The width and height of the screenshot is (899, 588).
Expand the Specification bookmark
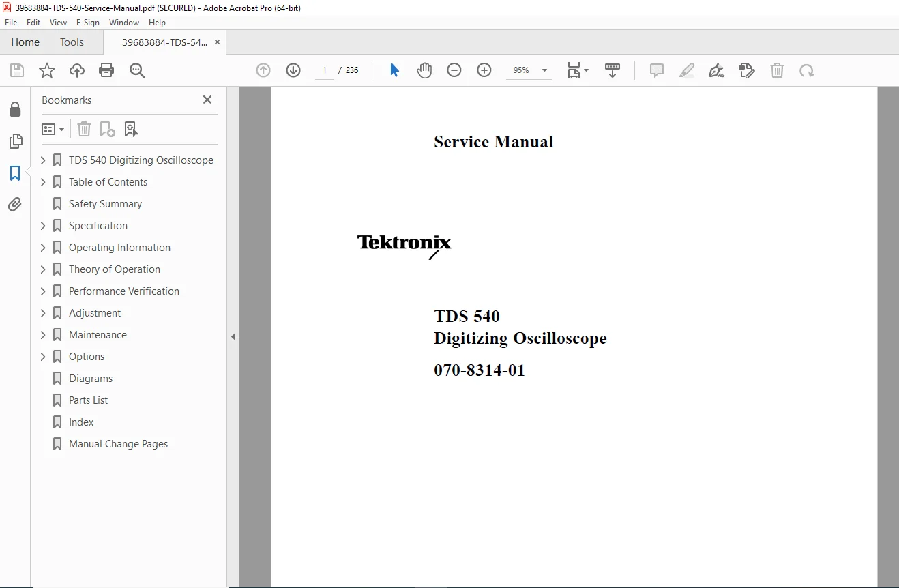point(43,226)
